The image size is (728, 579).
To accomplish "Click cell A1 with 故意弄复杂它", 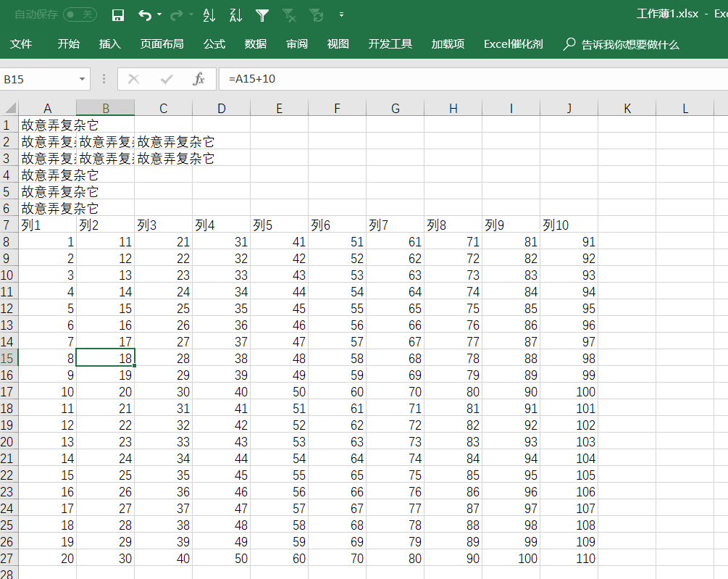I will [x=47, y=125].
